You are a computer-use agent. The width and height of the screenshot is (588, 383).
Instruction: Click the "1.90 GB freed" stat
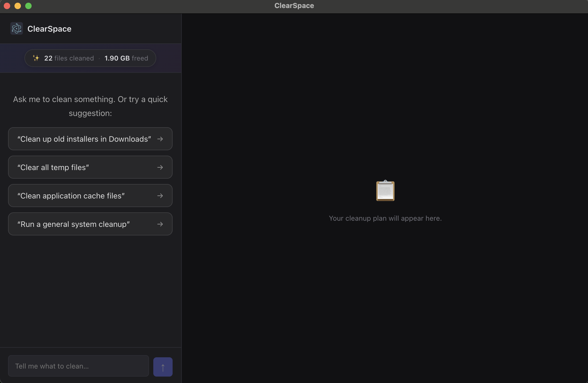tap(126, 58)
